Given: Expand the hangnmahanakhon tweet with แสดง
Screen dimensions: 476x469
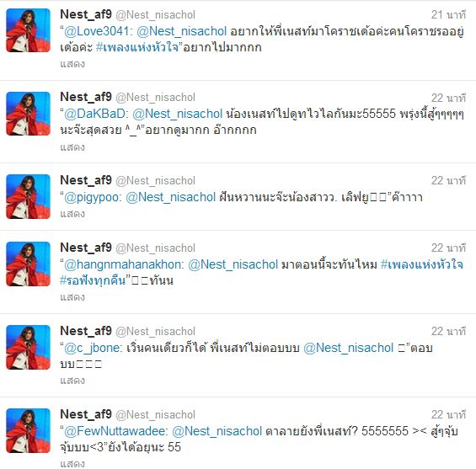Looking at the screenshot, I should pos(72,297).
